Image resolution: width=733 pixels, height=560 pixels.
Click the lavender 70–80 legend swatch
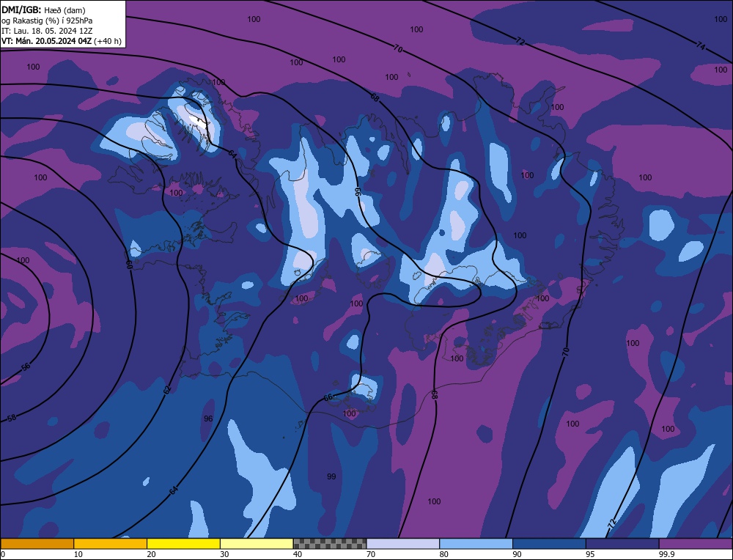pyautogui.click(x=403, y=543)
